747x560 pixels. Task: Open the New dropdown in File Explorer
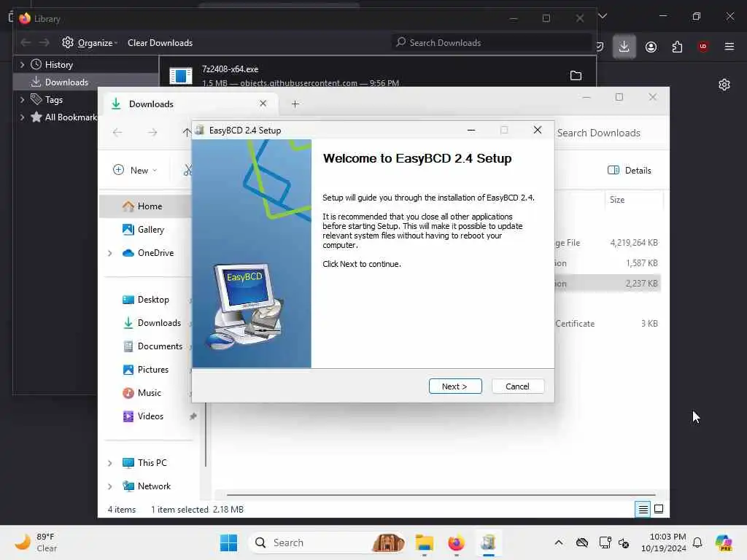tap(135, 170)
